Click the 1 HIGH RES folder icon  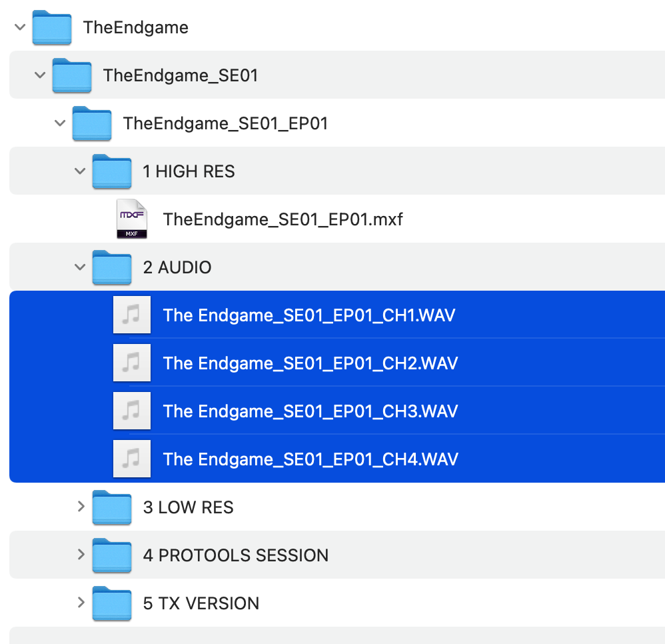click(x=111, y=171)
